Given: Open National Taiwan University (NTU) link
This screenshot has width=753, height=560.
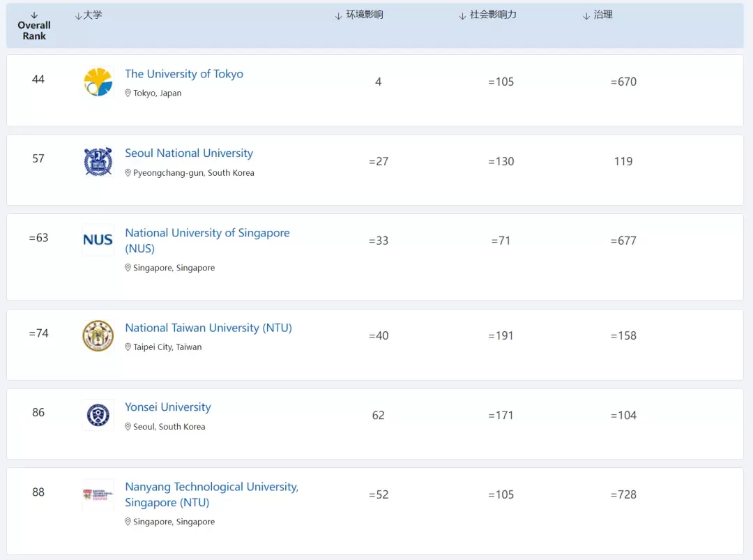Looking at the screenshot, I should [x=208, y=328].
